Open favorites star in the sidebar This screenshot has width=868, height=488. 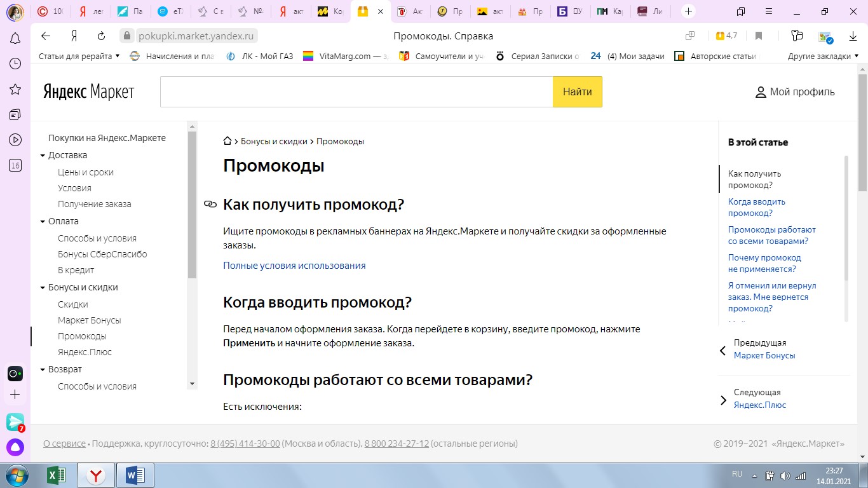15,89
